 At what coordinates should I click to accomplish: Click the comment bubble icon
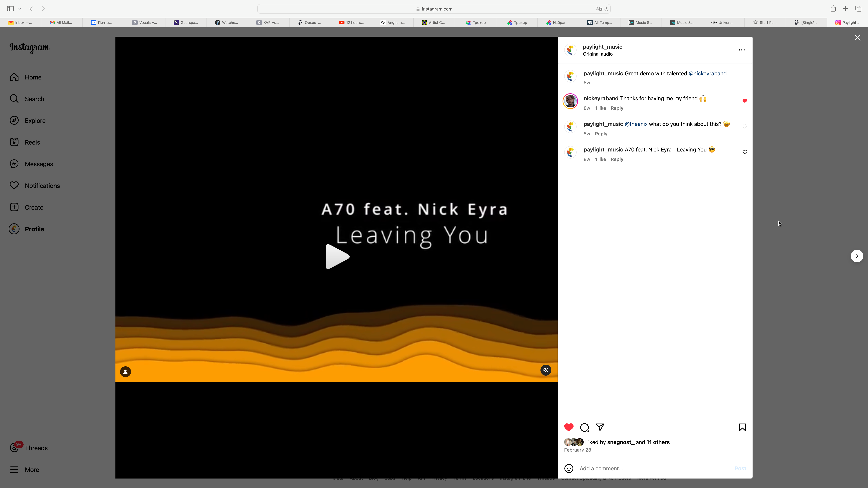(584, 427)
